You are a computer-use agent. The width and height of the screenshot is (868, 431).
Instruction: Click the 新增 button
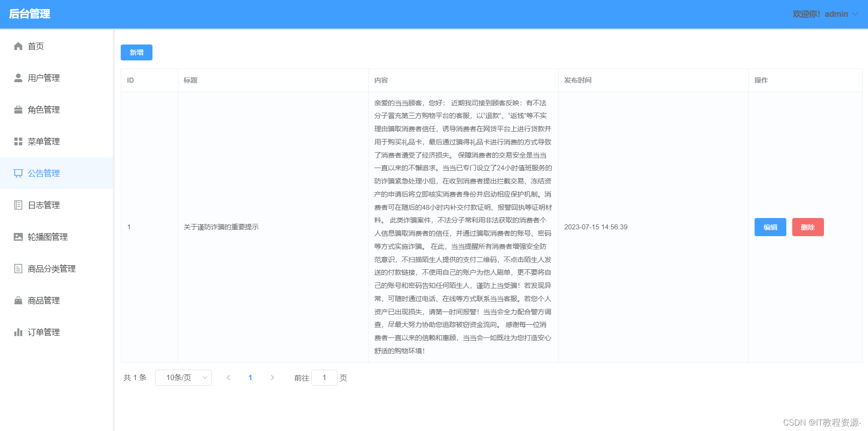point(137,52)
